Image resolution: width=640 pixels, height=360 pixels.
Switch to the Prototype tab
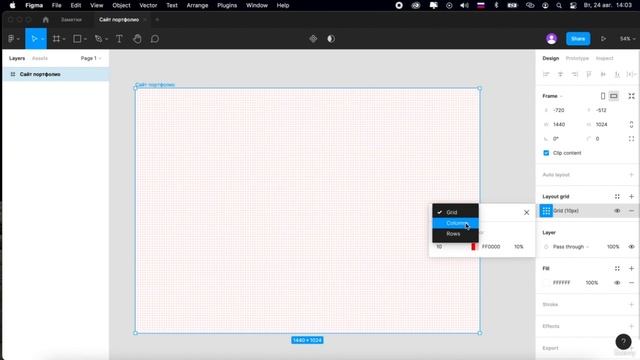[x=577, y=58]
